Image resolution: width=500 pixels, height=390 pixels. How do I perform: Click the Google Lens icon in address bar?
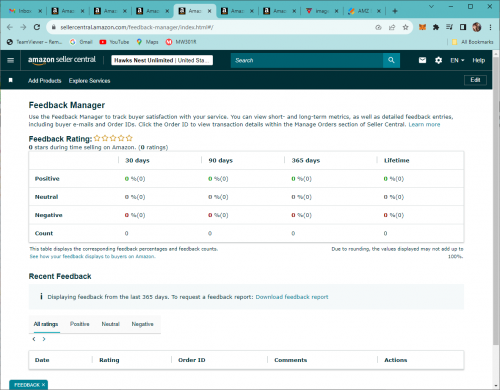378,27
